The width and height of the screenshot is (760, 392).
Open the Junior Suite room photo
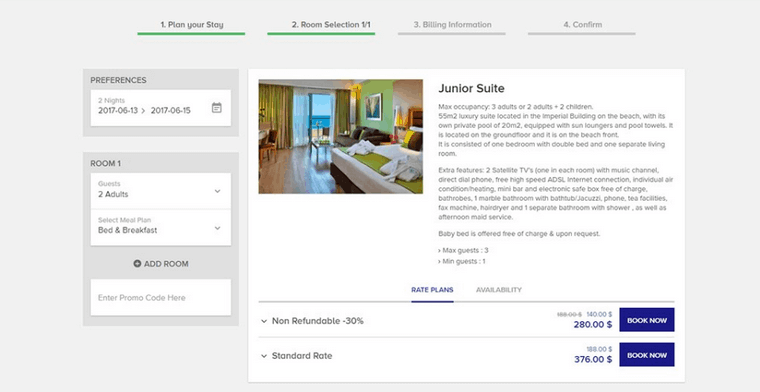[x=341, y=137]
